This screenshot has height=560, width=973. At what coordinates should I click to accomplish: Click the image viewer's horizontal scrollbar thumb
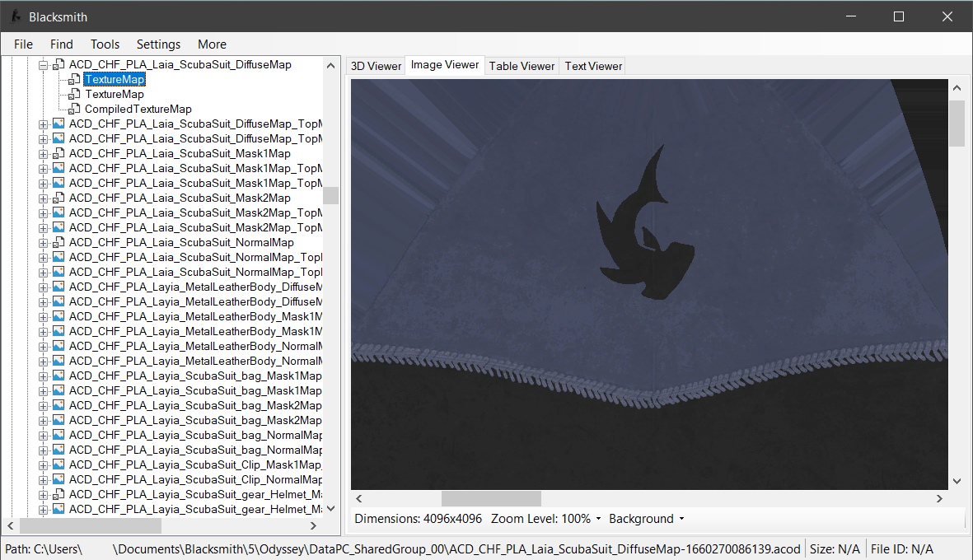[491, 498]
